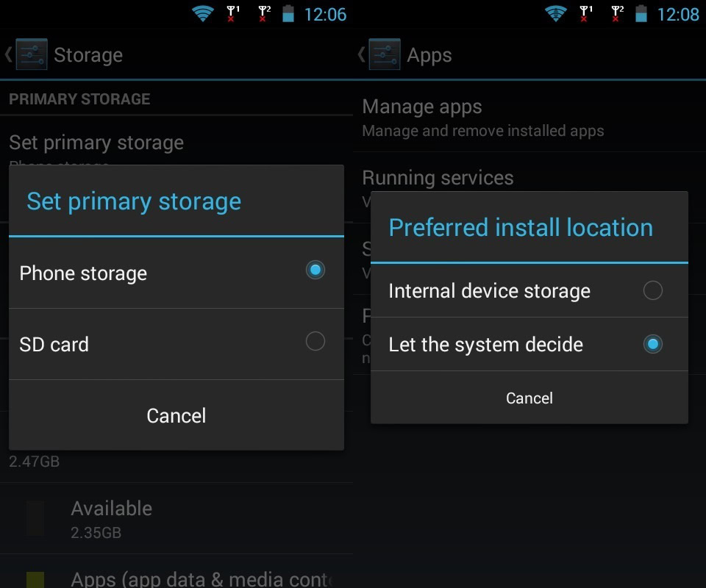706x588 pixels.
Task: Select Phone storage radio button
Action: coord(315,270)
